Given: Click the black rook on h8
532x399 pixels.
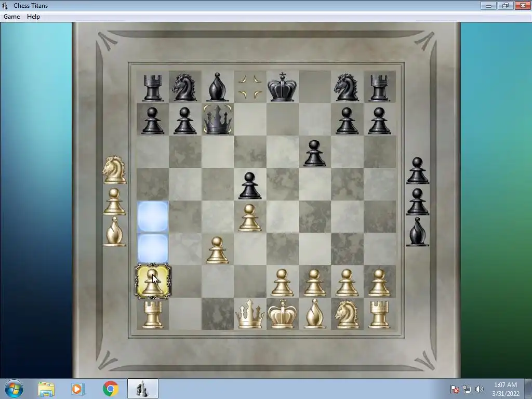Looking at the screenshot, I should 379,88.
